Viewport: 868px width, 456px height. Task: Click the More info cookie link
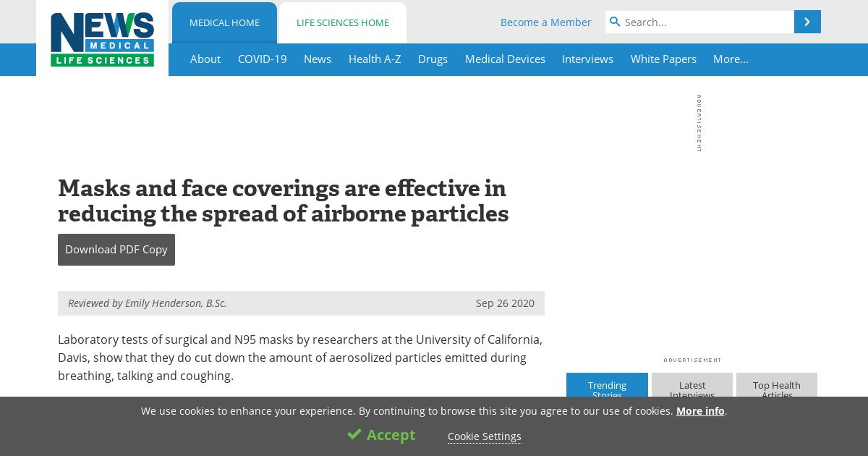tap(700, 411)
